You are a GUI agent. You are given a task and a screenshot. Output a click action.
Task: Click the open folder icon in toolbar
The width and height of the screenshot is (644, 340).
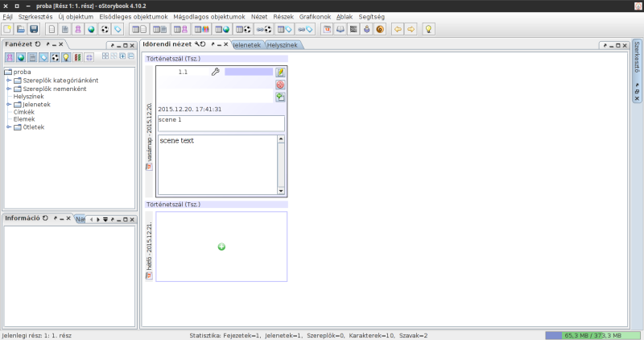(x=21, y=29)
